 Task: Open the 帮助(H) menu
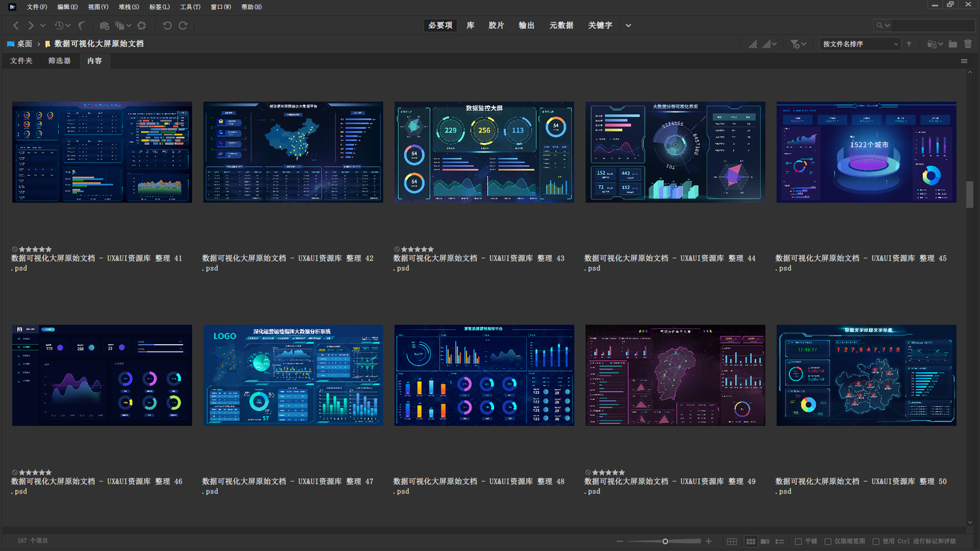[251, 7]
